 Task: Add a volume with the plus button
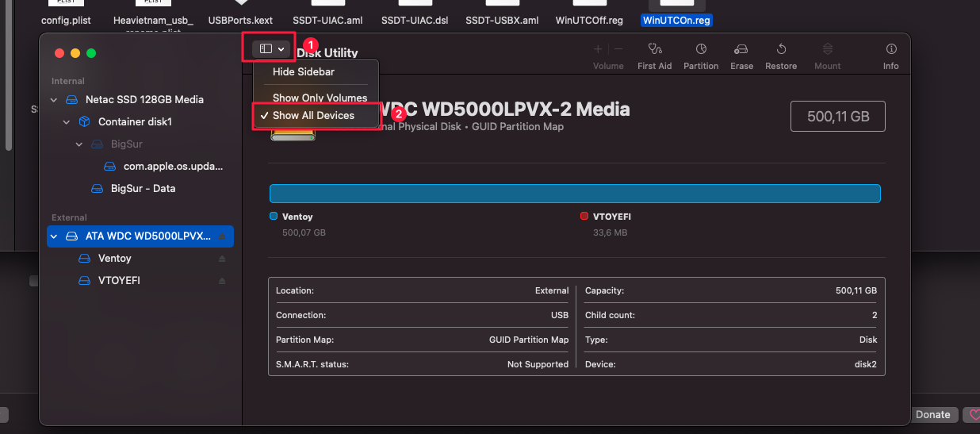[598, 49]
